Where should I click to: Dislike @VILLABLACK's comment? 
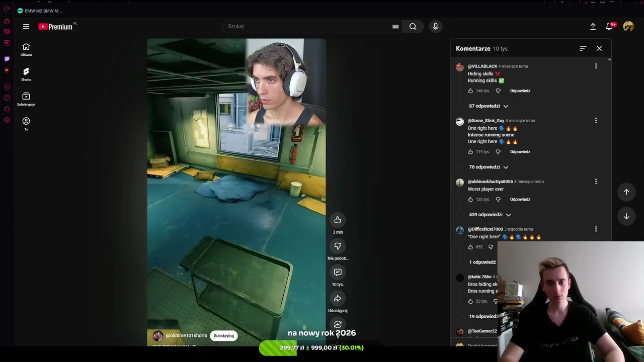point(498,91)
